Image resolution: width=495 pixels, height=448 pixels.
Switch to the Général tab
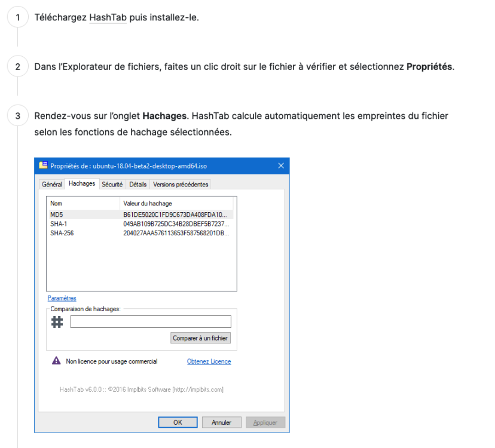(x=52, y=184)
